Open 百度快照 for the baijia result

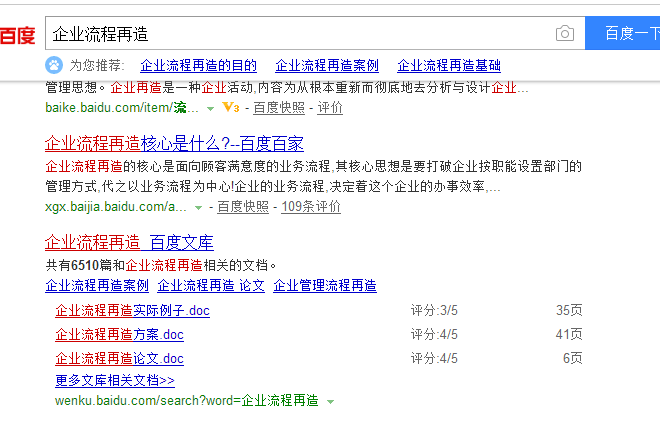[243, 207]
